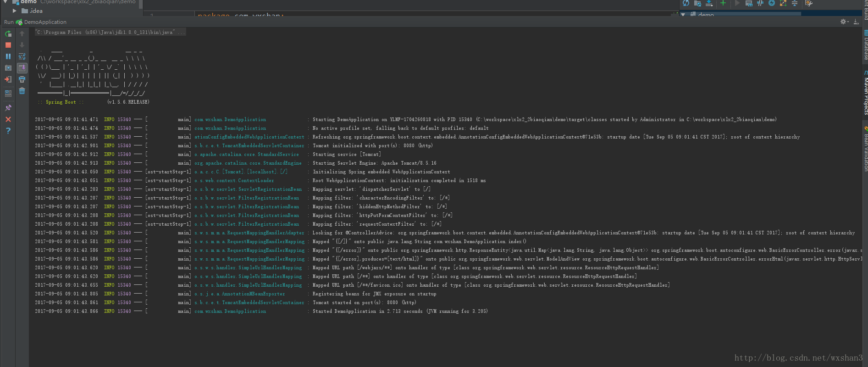Rerun DemoApplication with the green rerun icon
This screenshot has width=868, height=367.
coord(8,33)
